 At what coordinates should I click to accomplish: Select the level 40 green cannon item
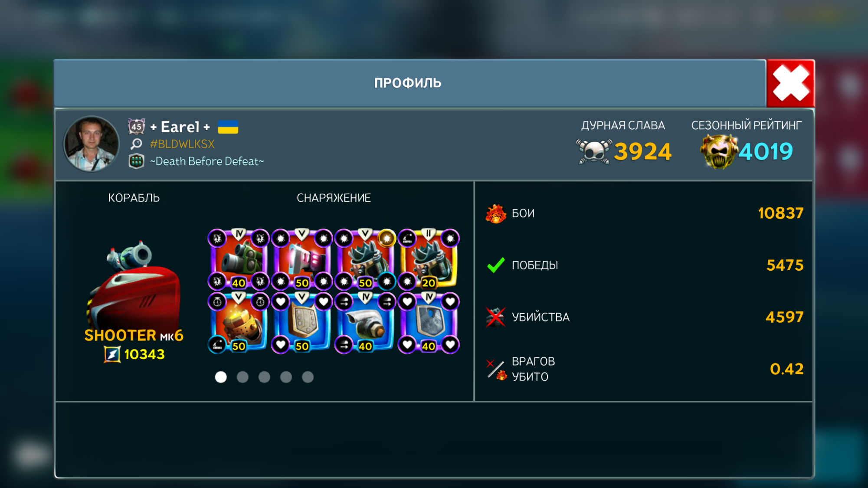239,259
